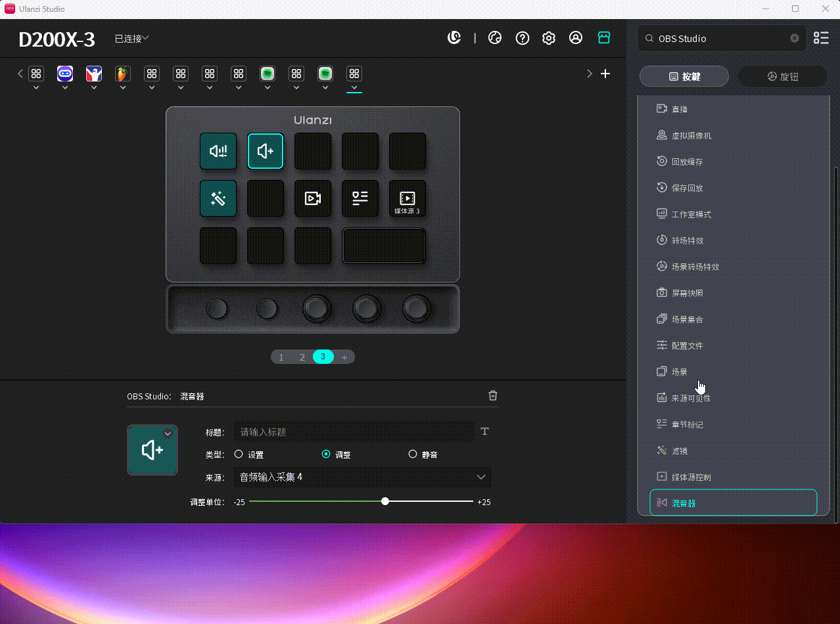The width and height of the screenshot is (840, 624).
Task: Select the 静音 radio option
Action: click(413, 454)
